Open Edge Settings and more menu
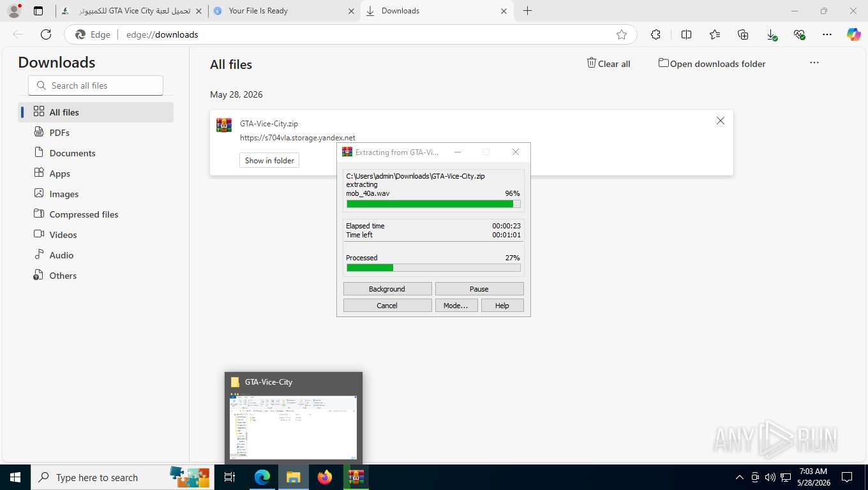 pos(827,34)
